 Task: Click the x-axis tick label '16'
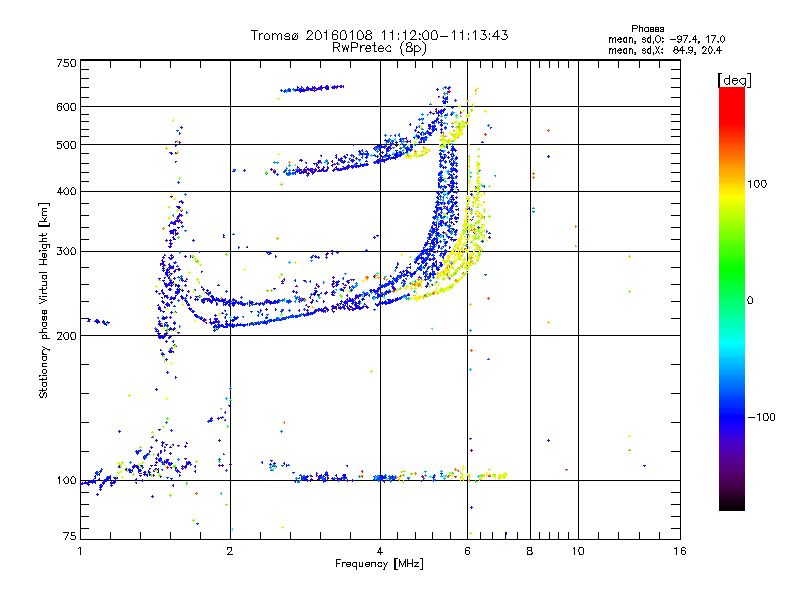pyautogui.click(x=680, y=551)
